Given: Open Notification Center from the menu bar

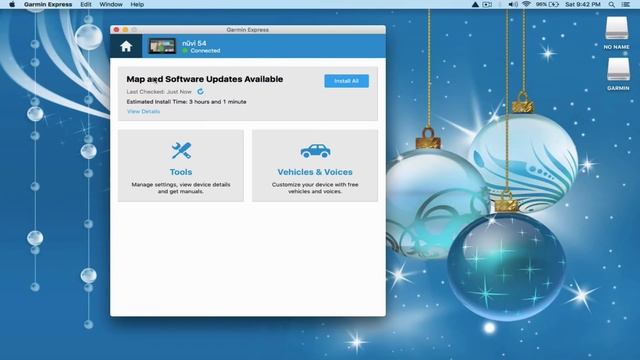Looking at the screenshot, I should pyautogui.click(x=625, y=4).
